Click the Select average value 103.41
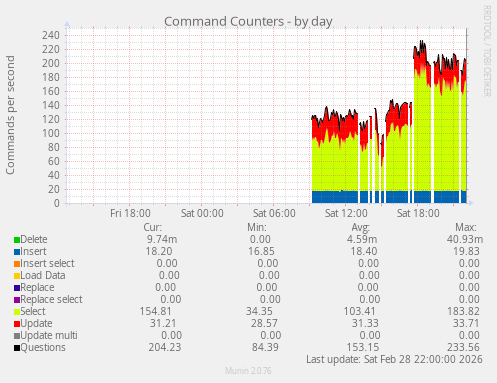 359,311
